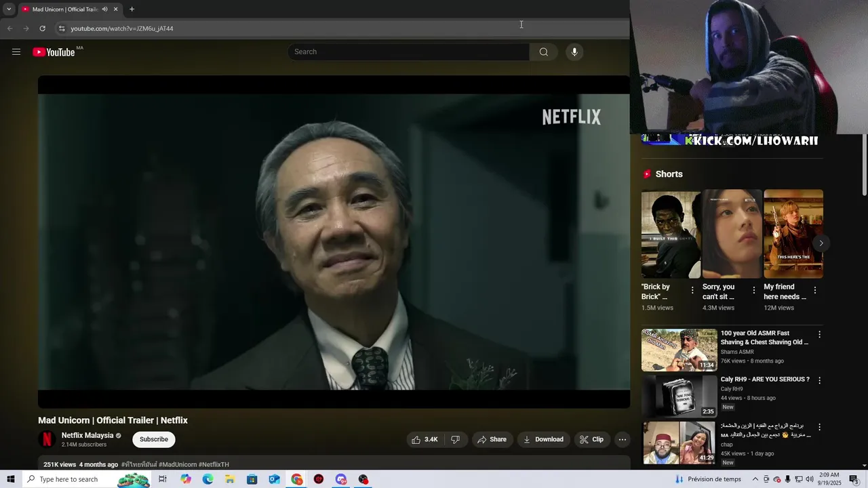868x488 pixels.
Task: Click the #MadUnicorn hashtag
Action: click(x=178, y=464)
